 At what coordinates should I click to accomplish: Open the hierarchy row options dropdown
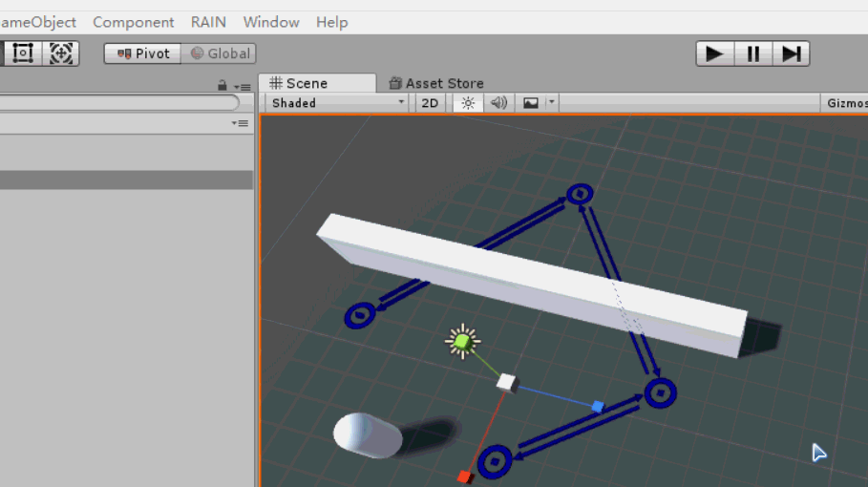[x=240, y=123]
